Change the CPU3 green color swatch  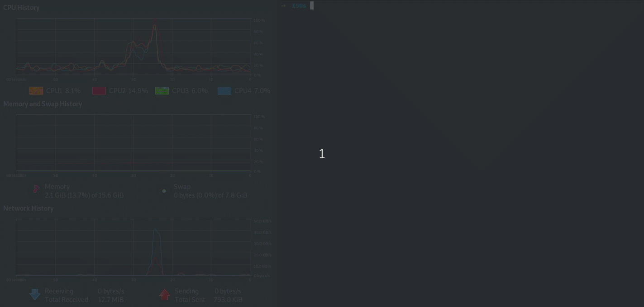click(162, 91)
